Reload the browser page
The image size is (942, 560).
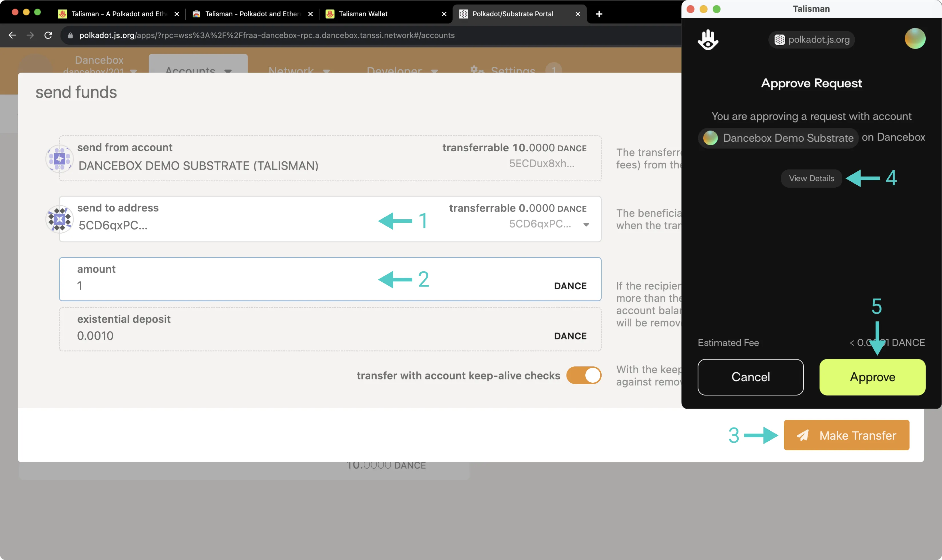[x=48, y=35]
